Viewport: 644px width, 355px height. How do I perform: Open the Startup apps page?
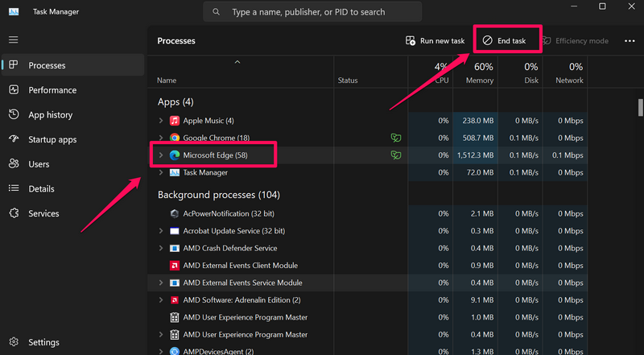(x=52, y=139)
